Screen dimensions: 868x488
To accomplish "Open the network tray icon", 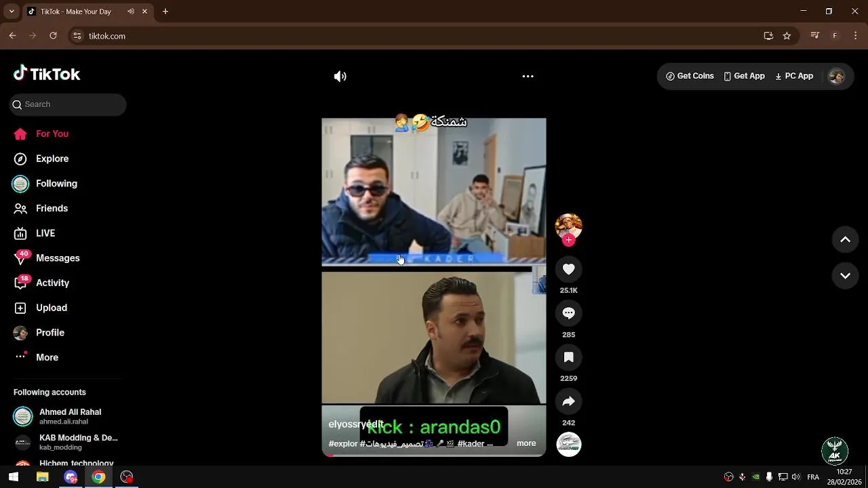I will (783, 477).
